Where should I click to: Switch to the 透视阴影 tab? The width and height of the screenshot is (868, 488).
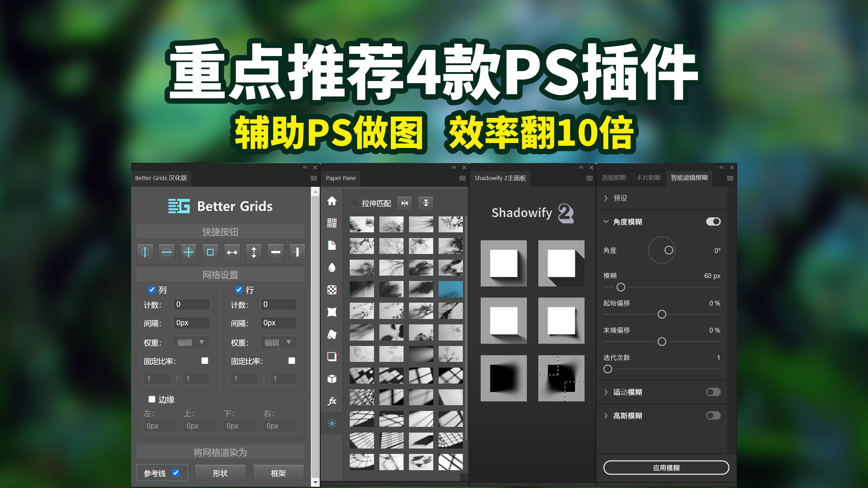pyautogui.click(x=614, y=178)
